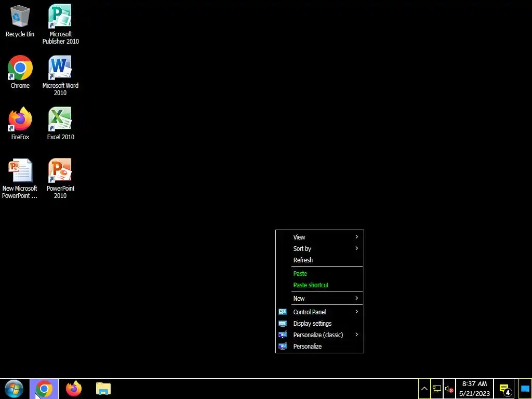This screenshot has height=399, width=532.
Task: Open the View submenu
Action: tap(320, 237)
